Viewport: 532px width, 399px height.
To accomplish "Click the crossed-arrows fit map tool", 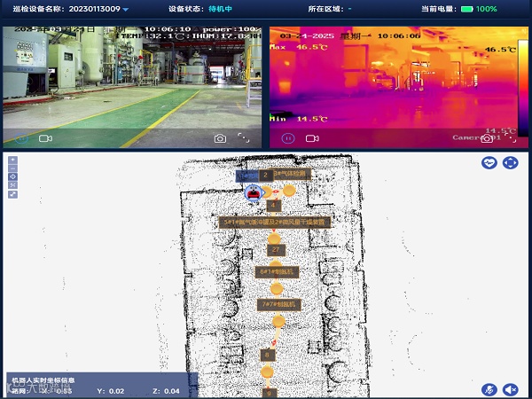I will click(13, 185).
